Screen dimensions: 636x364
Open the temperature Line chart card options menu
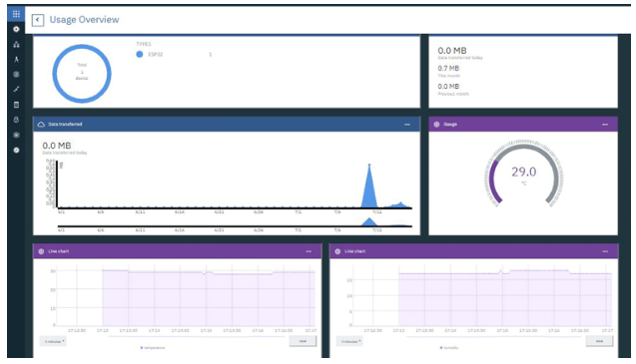coord(309,251)
